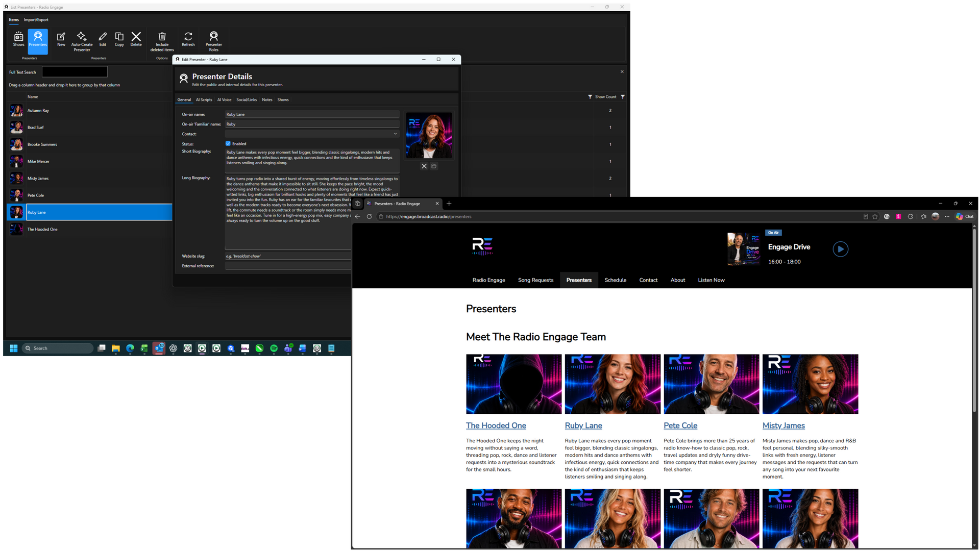980x551 pixels.
Task: Open the AI Voice tab
Action: (x=225, y=100)
